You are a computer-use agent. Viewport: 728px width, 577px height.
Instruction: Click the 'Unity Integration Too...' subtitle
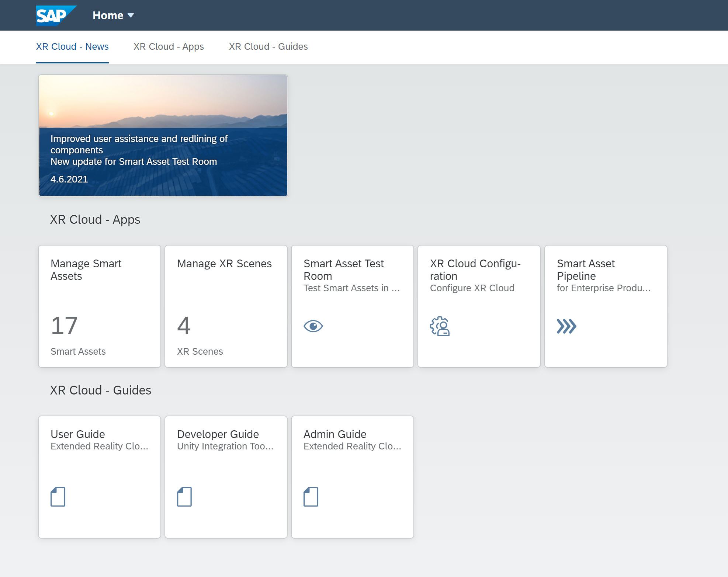225,446
